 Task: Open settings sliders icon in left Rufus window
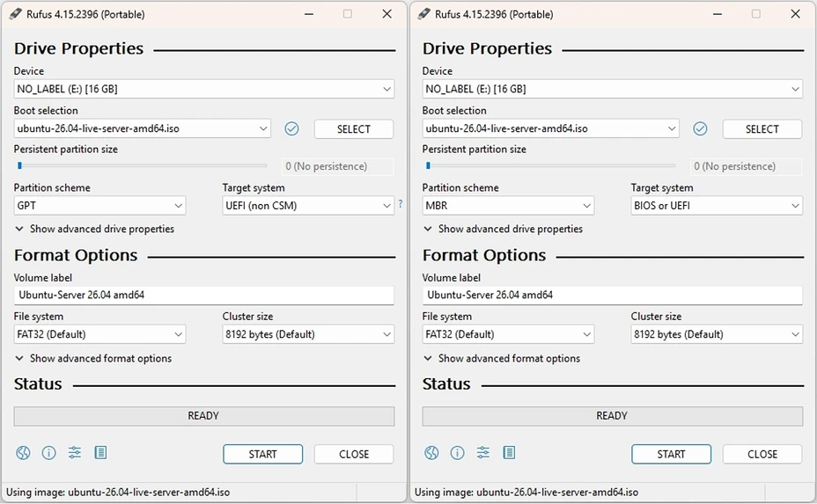tap(75, 452)
